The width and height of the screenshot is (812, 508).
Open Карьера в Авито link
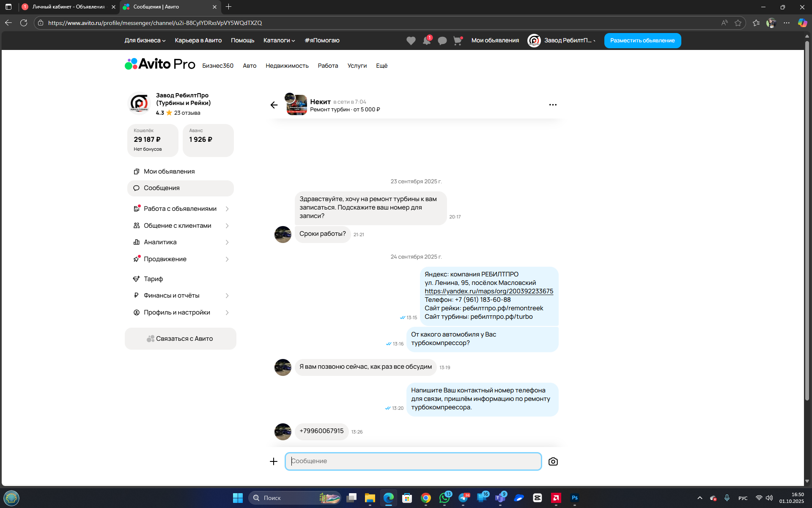tap(198, 41)
